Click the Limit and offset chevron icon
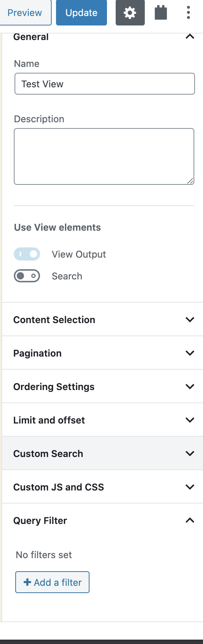 click(x=190, y=420)
